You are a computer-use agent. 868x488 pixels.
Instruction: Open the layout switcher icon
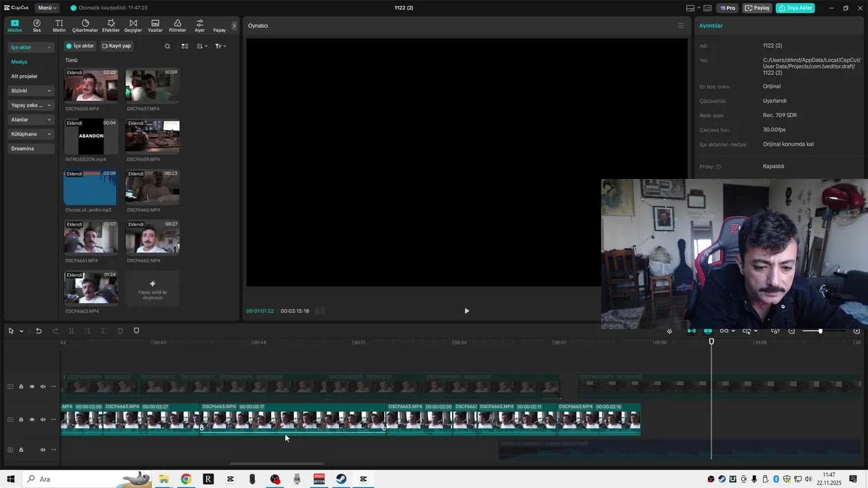[690, 8]
